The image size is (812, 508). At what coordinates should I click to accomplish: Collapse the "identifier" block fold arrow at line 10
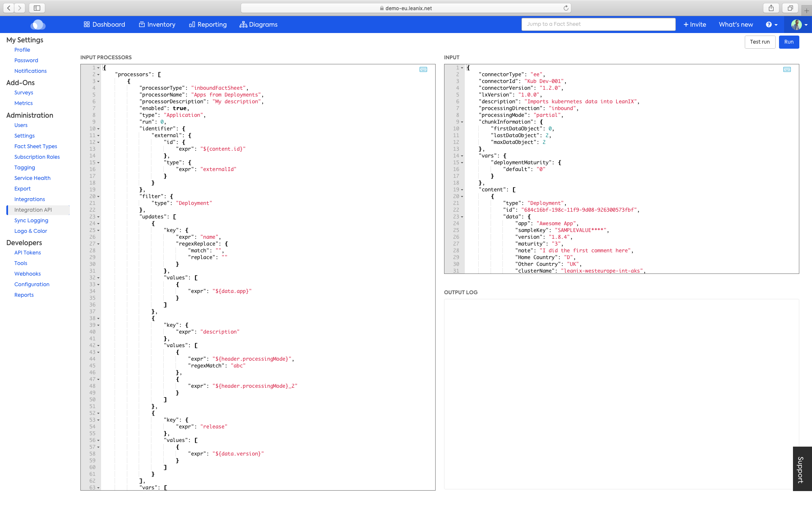click(x=99, y=129)
